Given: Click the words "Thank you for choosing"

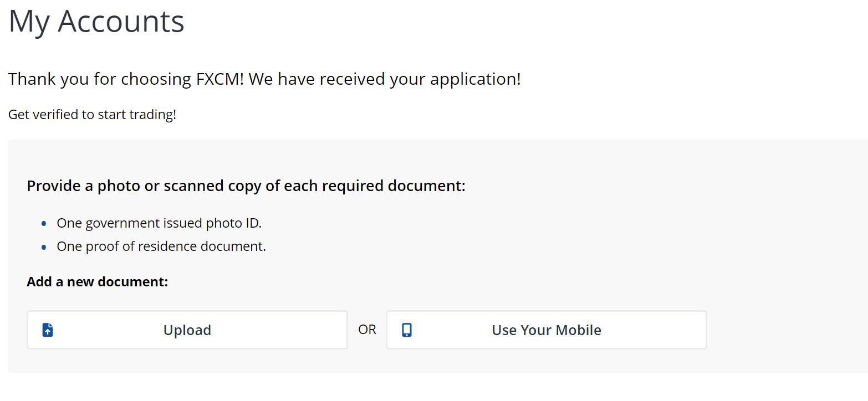Looking at the screenshot, I should click(x=100, y=79).
